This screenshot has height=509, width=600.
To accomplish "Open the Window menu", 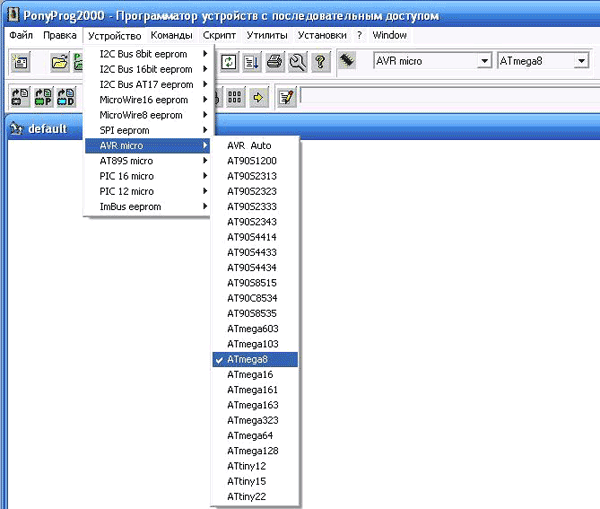I will (390, 35).
